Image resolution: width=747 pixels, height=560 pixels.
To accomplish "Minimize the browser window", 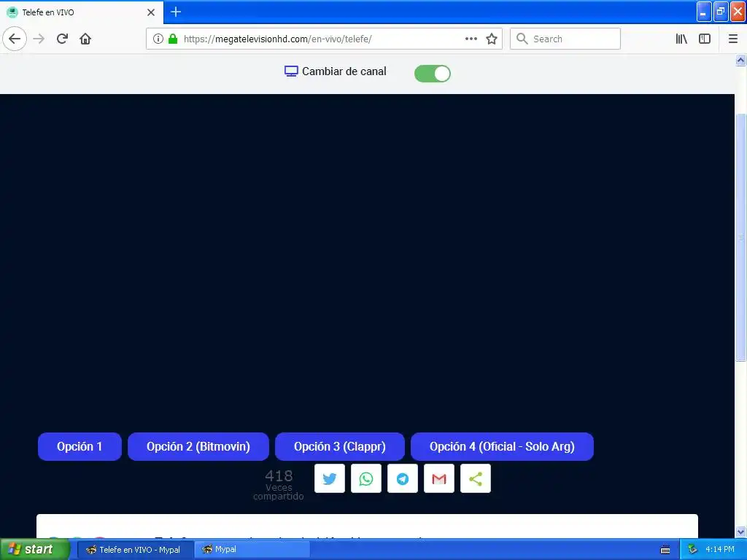I will pyautogui.click(x=704, y=12).
